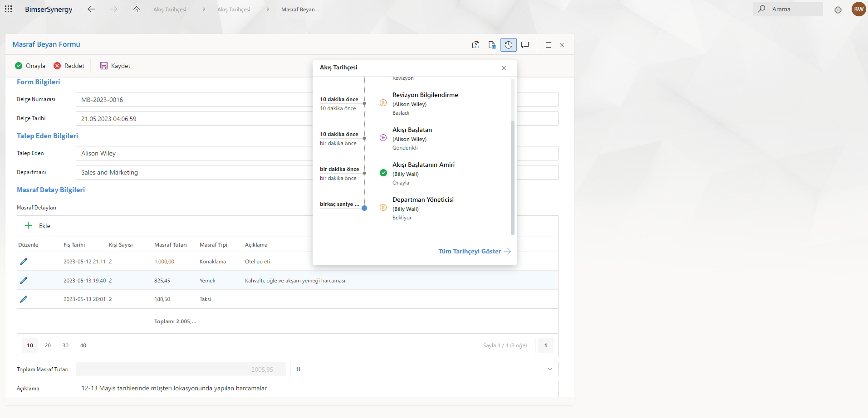
Task: Go back with the left arrow
Action: 91,9
